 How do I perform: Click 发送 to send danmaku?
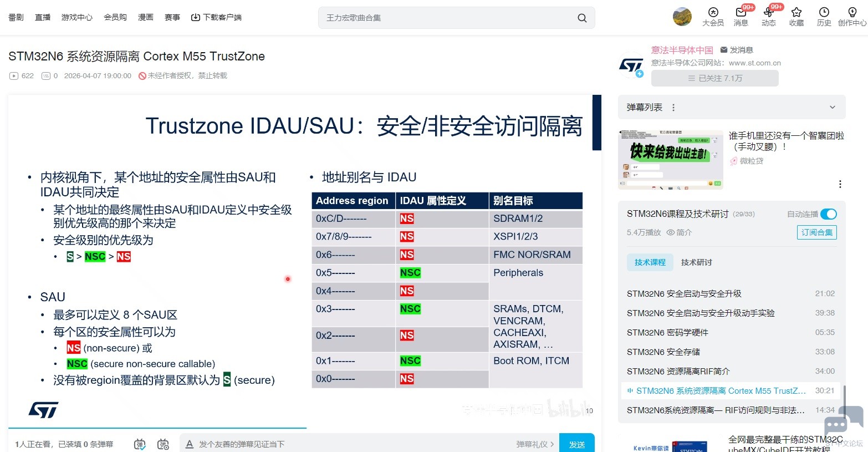577,444
